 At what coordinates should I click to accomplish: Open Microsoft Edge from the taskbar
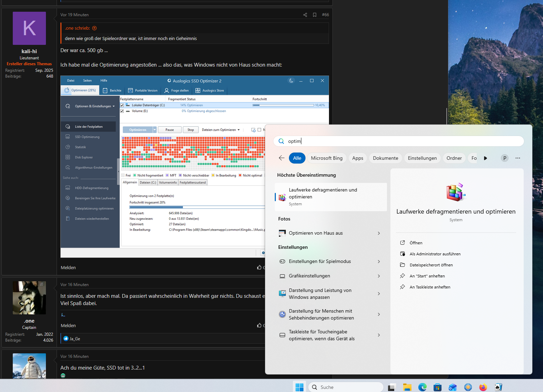coord(422,387)
